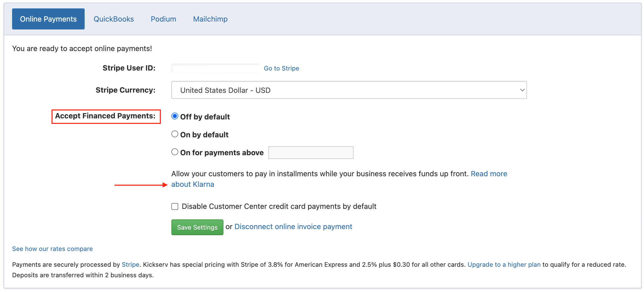The width and height of the screenshot is (644, 292).
Task: Select the On by default radio button
Action: [175, 134]
